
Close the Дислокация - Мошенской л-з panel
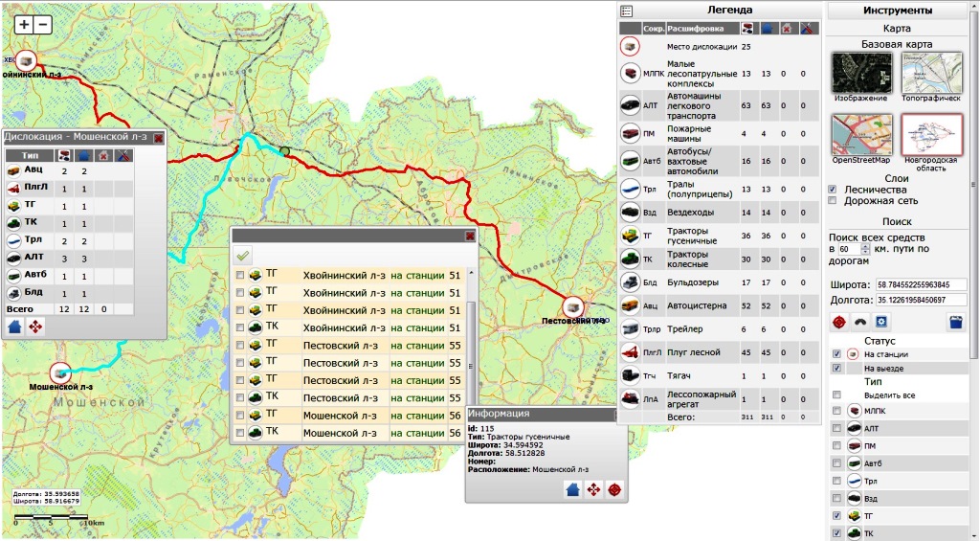(158, 138)
